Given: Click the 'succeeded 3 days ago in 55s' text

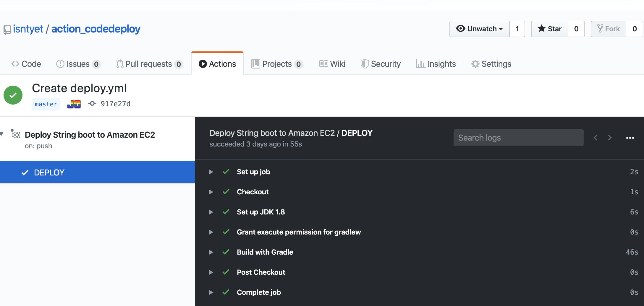Looking at the screenshot, I should pos(256,144).
